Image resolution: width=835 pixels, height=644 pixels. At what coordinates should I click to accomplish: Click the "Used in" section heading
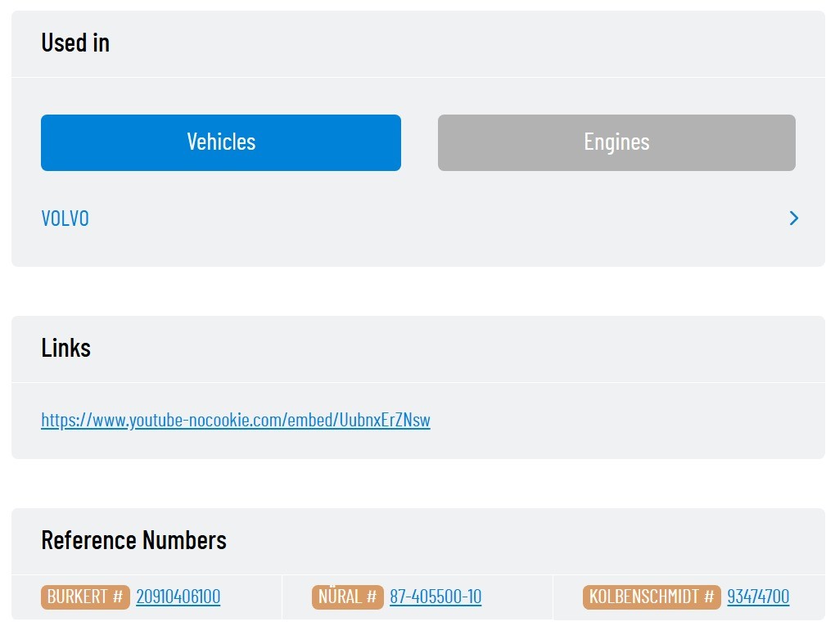coord(75,43)
